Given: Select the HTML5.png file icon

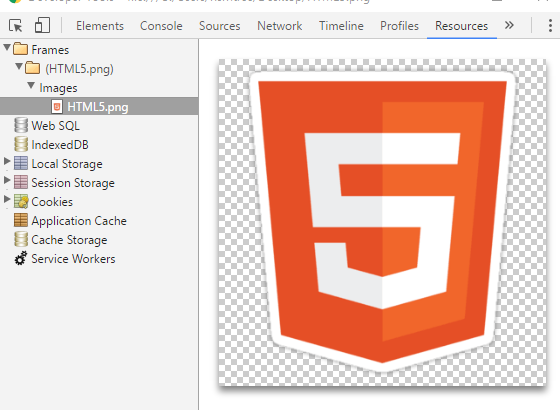Looking at the screenshot, I should pyautogui.click(x=56, y=106).
